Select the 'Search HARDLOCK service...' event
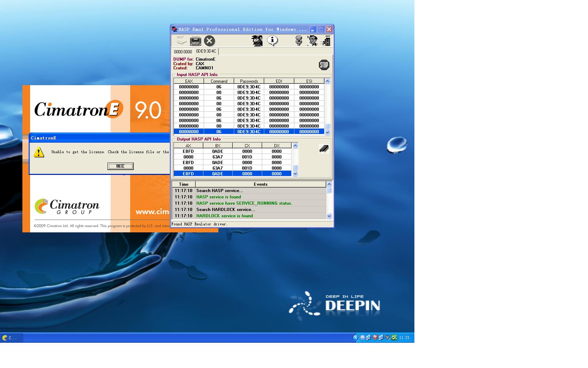The width and height of the screenshot is (588, 368). tap(249, 210)
